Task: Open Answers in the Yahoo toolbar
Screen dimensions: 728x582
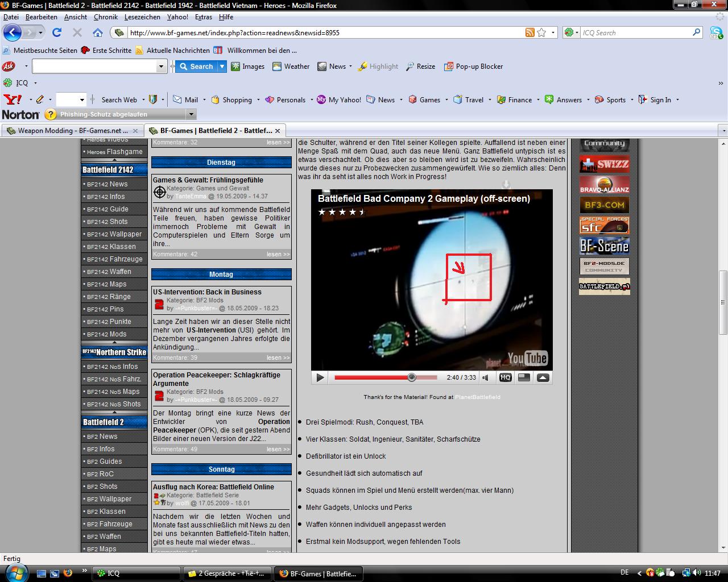Action: [563, 99]
